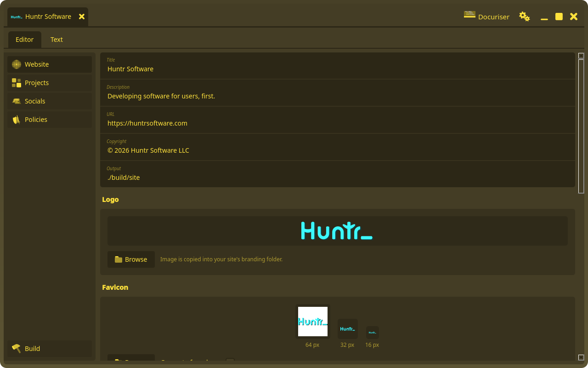Click the vertical scrollbar thumb
The image size is (588, 368).
coord(581,126)
